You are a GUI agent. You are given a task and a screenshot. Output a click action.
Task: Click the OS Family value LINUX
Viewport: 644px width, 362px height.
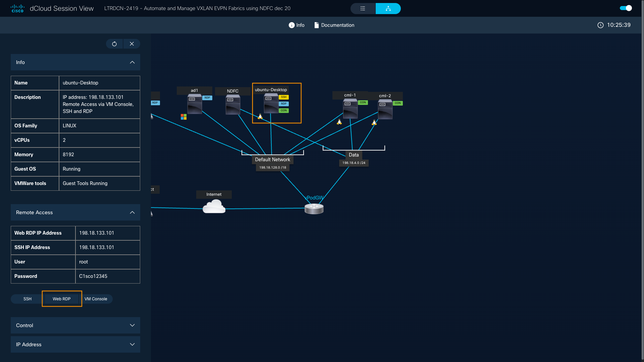pos(69,126)
